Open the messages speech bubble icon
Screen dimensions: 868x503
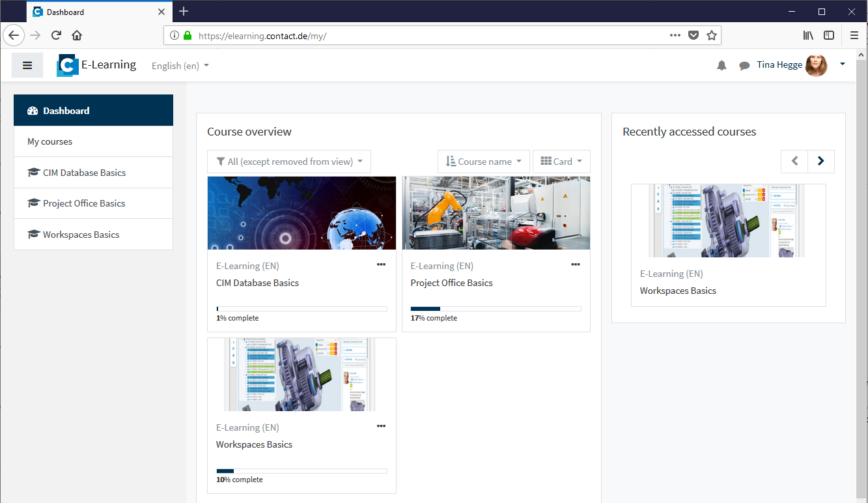click(744, 66)
